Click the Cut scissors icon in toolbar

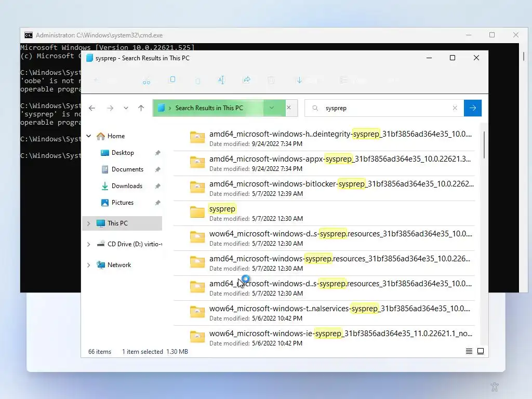click(x=146, y=81)
